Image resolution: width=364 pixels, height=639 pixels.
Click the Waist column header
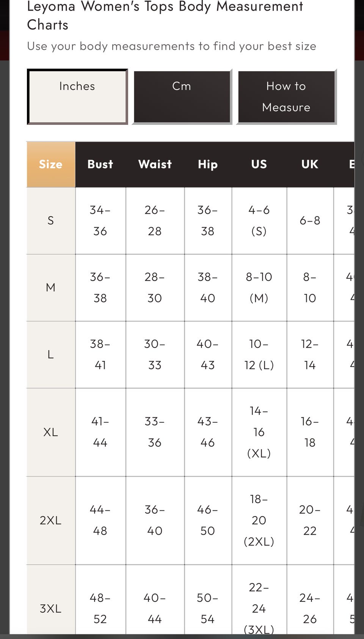coord(155,164)
